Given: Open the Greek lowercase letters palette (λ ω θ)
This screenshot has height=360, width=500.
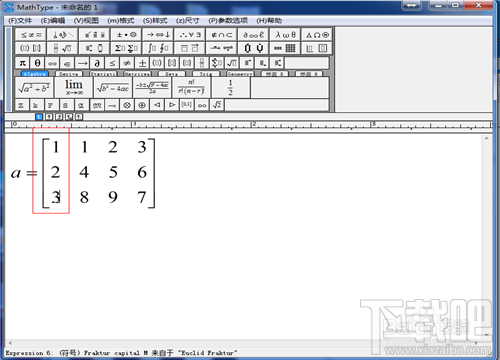Looking at the screenshot, I should pyautogui.click(x=285, y=35).
